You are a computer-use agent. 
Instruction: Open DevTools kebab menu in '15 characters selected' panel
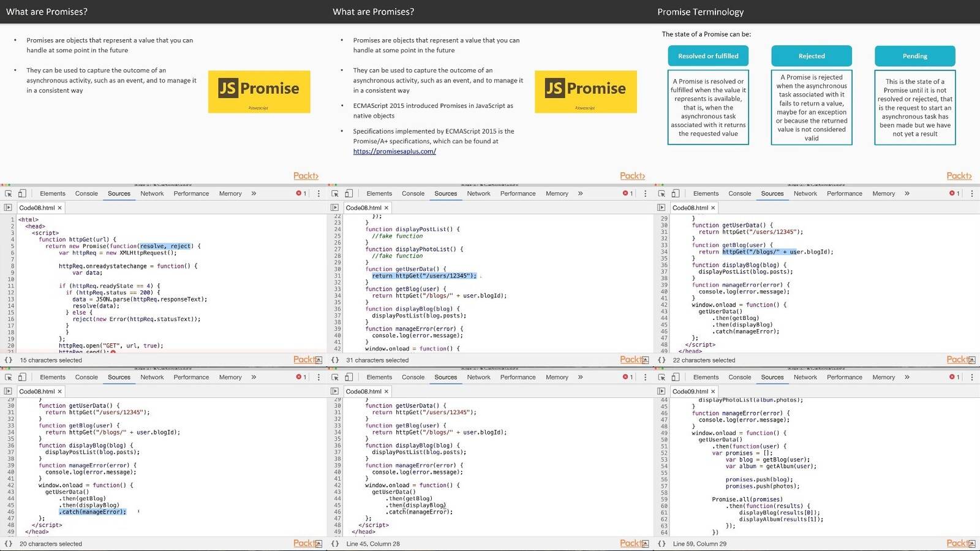tap(318, 193)
